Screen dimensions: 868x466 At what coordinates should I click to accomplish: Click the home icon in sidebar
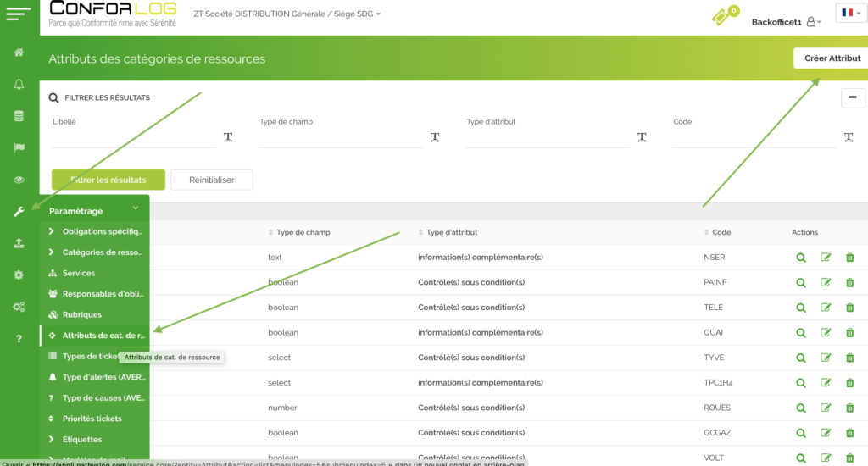click(x=19, y=53)
